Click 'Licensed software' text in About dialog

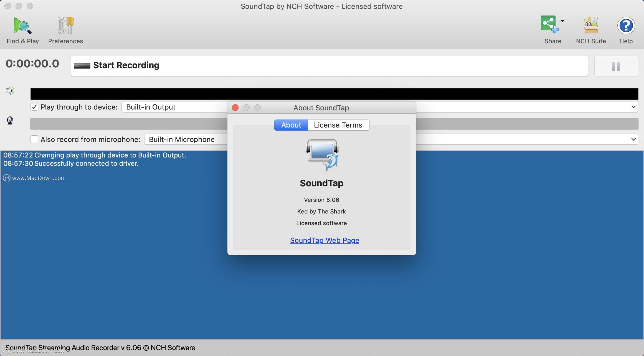pyautogui.click(x=321, y=223)
